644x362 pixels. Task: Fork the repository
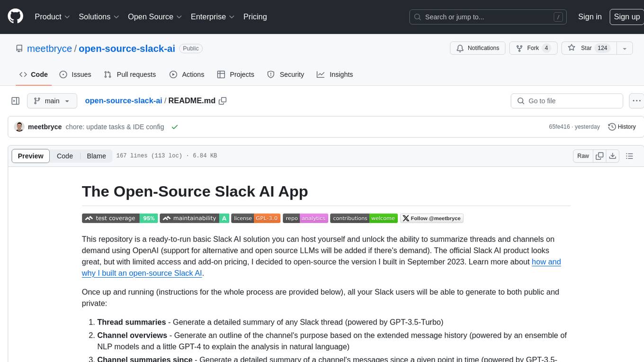[x=533, y=48]
